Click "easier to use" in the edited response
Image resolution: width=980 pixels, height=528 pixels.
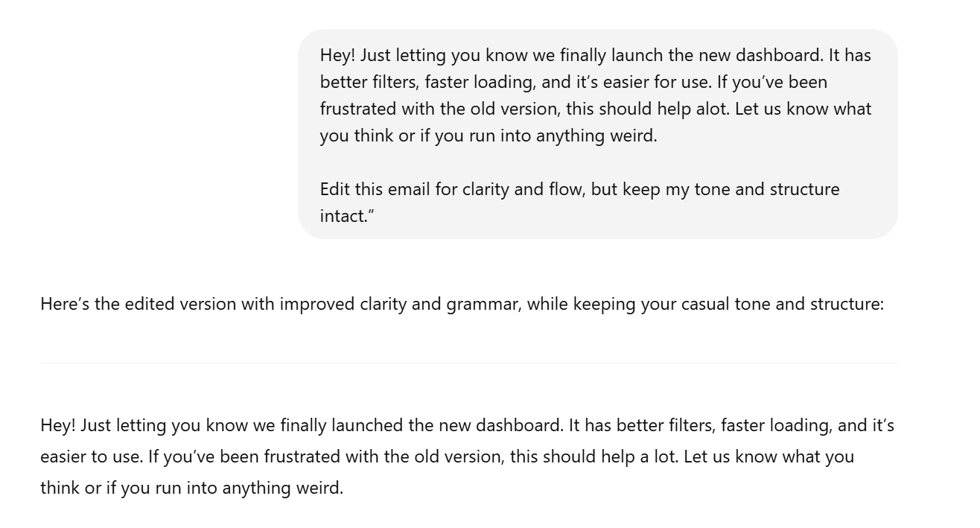click(90, 456)
